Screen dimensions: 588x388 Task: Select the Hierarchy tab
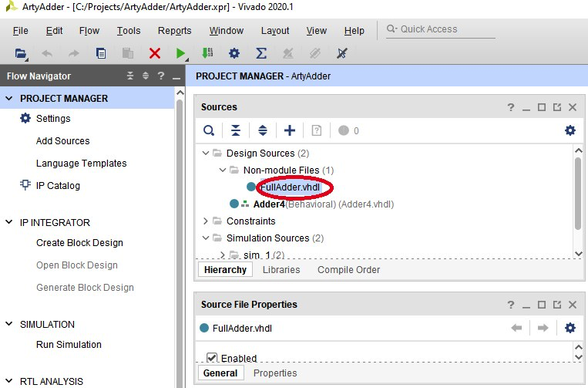tap(225, 270)
